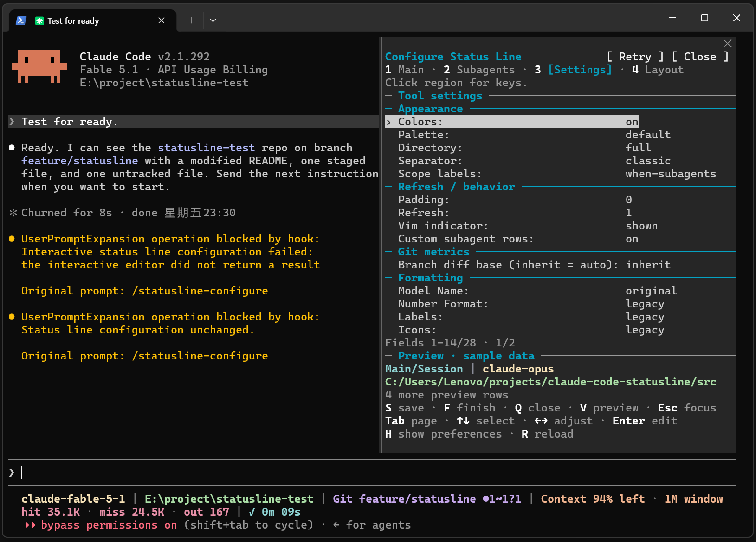Click the 'Tab page' key hint
756x542 pixels.
(411, 421)
